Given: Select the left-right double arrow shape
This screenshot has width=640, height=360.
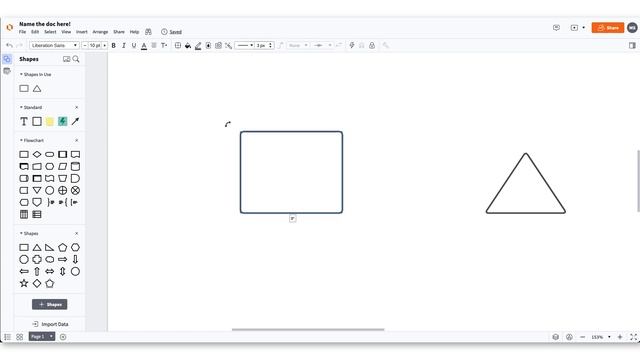Looking at the screenshot, I should coord(49,271).
